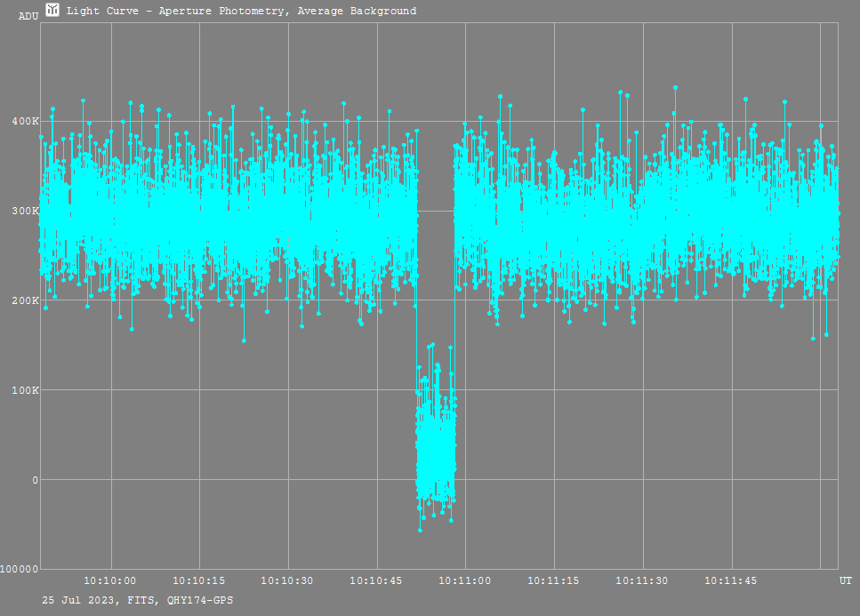Image resolution: width=860 pixels, height=616 pixels.
Task: Click the ADU axis unit label
Action: 28,16
